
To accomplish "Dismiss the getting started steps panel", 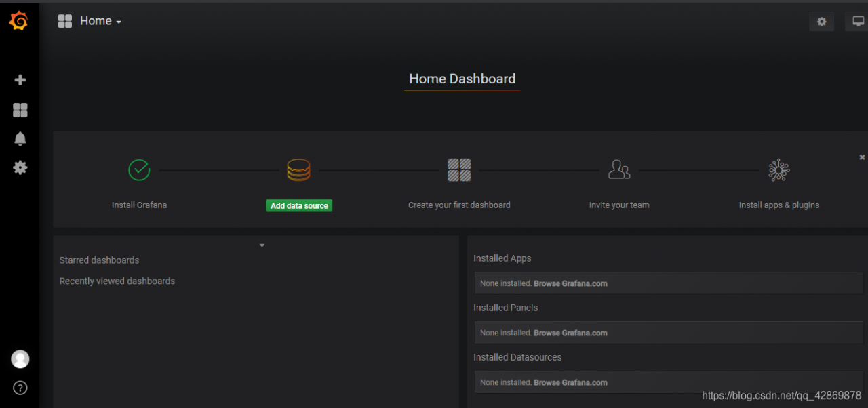I will coord(862,157).
